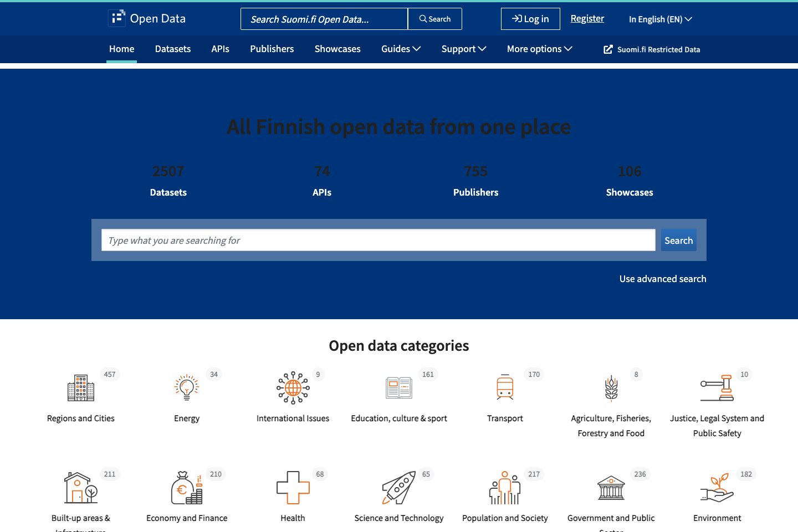The image size is (798, 532).
Task: Click the Justice, Legal System gavel icon
Action: pyautogui.click(x=717, y=387)
